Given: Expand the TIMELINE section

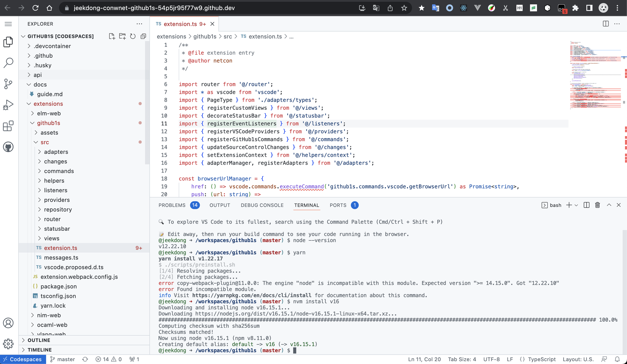Looking at the screenshot, I should click(x=84, y=350).
